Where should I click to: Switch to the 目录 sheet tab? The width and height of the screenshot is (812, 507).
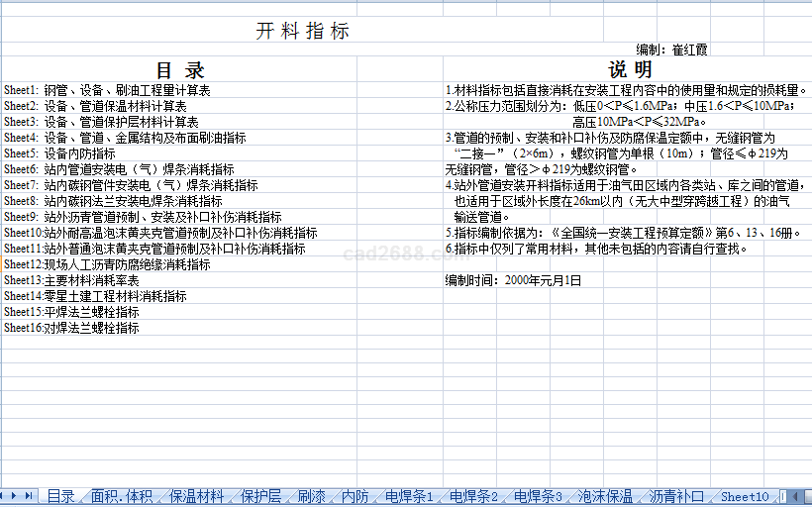(x=60, y=497)
